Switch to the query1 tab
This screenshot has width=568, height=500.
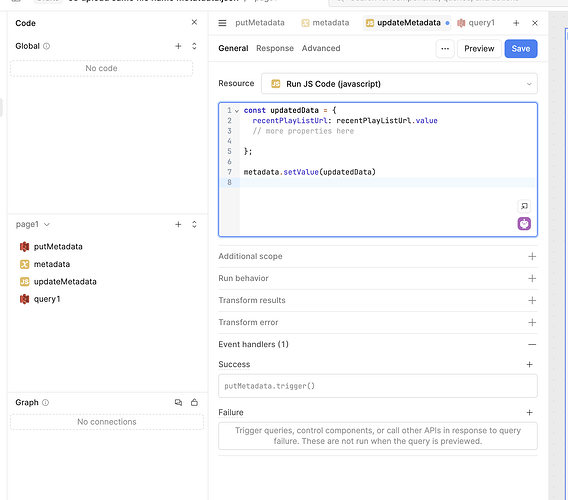pyautogui.click(x=476, y=23)
